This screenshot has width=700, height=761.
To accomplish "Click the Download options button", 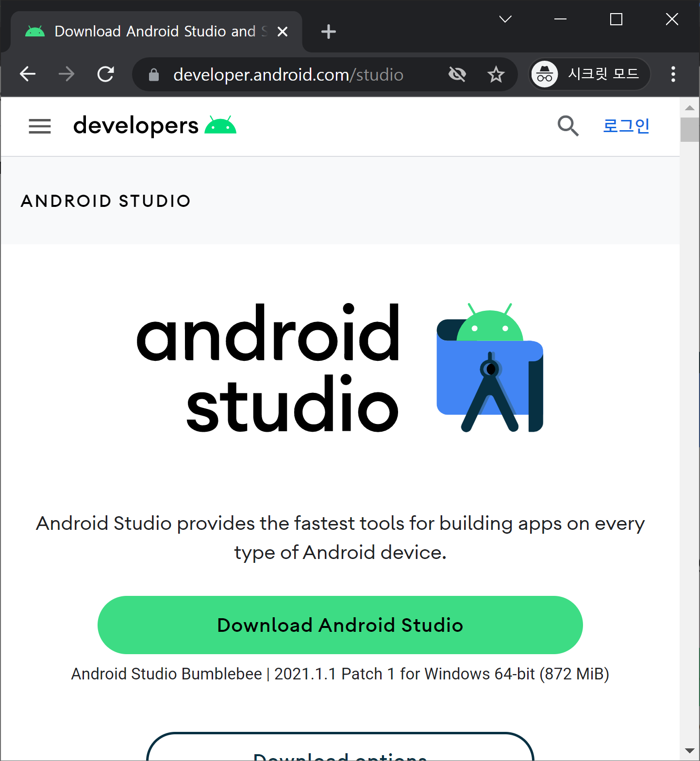I will 340,747.
